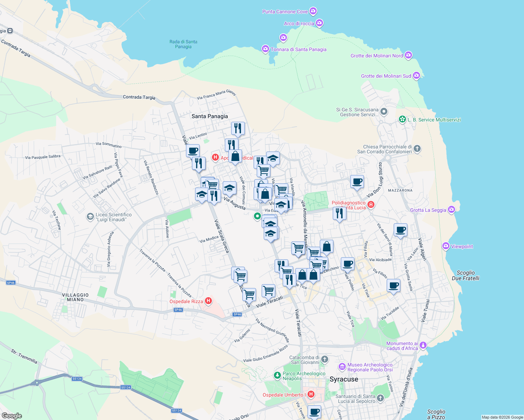Viewport: 524px width, 420px height.
Task: Open the Chiesa Parrocchiale San Corrado Confalonieri marker
Action: pos(417,149)
